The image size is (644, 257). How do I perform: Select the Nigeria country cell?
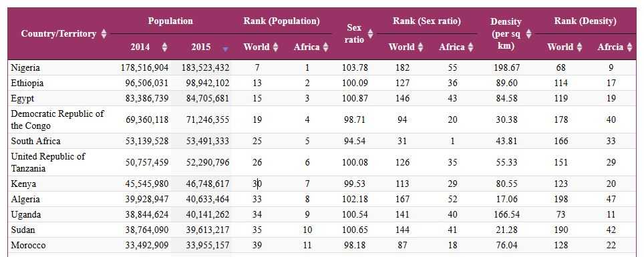pos(25,67)
